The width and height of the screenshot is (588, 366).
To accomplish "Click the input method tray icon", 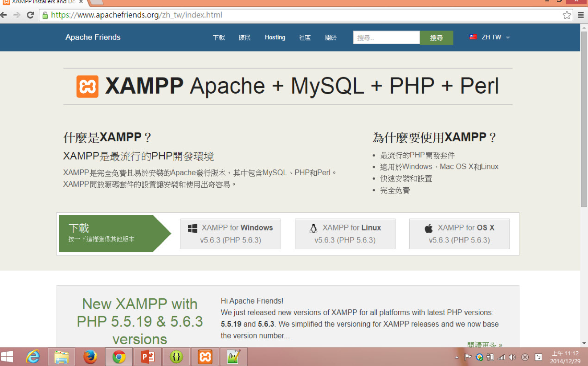I will click(x=538, y=357).
